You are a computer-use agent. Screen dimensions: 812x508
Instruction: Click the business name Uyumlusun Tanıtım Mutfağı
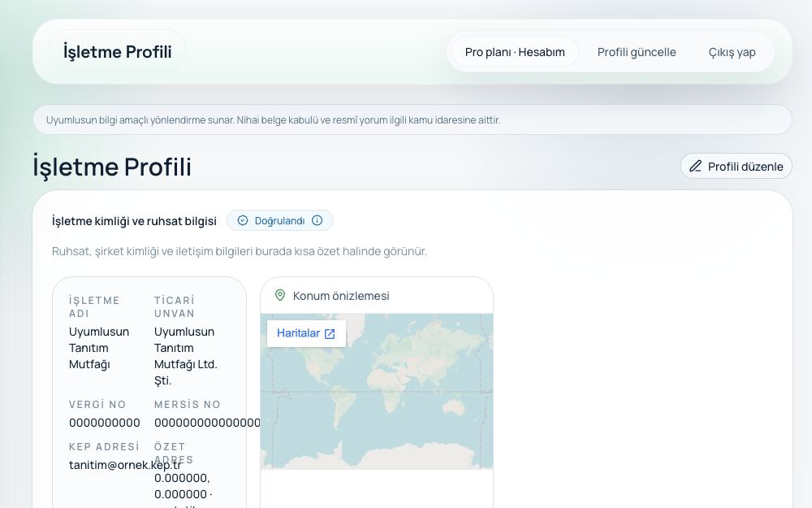(99, 348)
